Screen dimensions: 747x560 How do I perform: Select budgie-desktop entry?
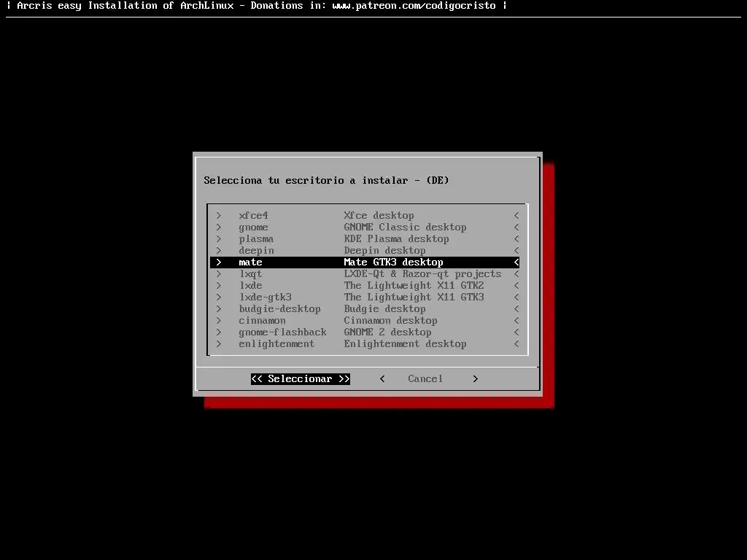click(x=365, y=309)
